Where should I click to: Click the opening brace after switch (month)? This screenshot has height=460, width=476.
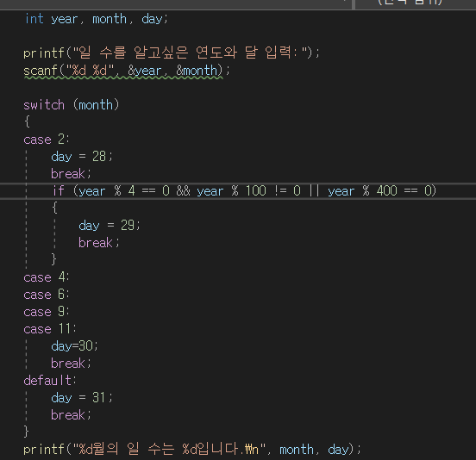pyautogui.click(x=27, y=121)
